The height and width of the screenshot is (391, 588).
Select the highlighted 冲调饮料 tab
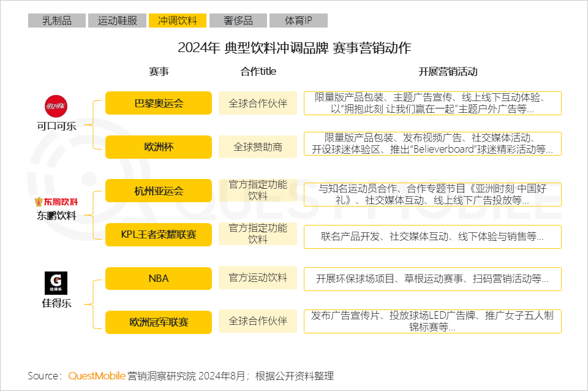178,21
